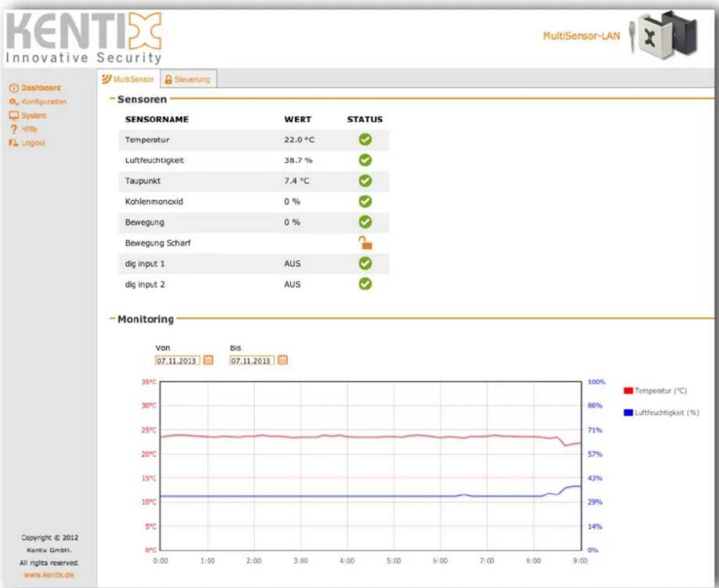This screenshot has width=719, height=588.
Task: Click the Logout door icon
Action: 14,143
